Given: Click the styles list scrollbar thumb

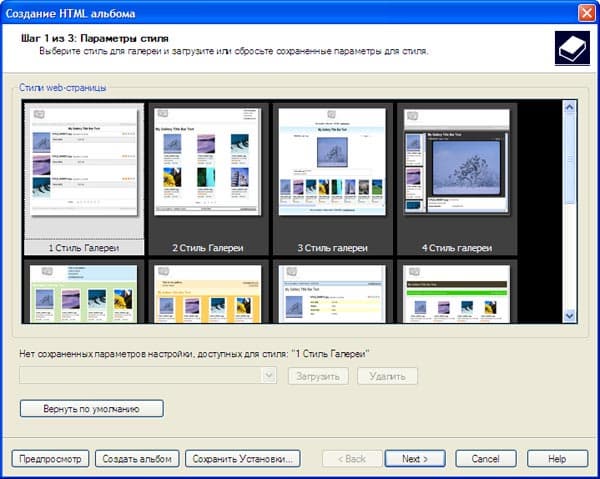Looking at the screenshot, I should pyautogui.click(x=569, y=159).
